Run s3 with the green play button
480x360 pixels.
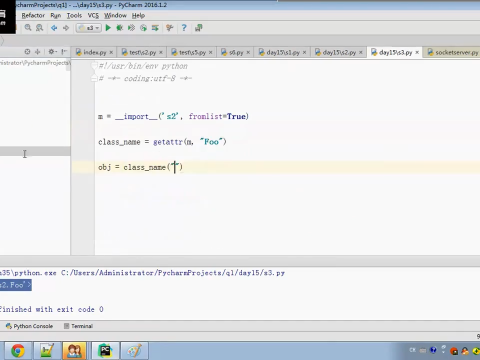(x=108, y=28)
